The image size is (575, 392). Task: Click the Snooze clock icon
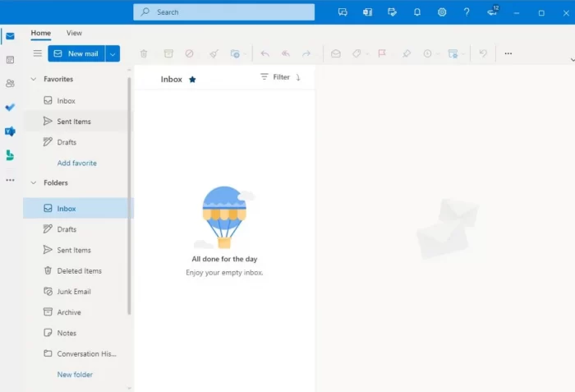click(427, 53)
